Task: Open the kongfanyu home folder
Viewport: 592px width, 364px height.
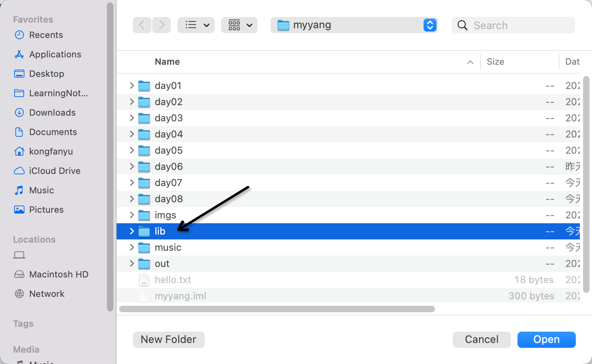Action: click(x=51, y=152)
